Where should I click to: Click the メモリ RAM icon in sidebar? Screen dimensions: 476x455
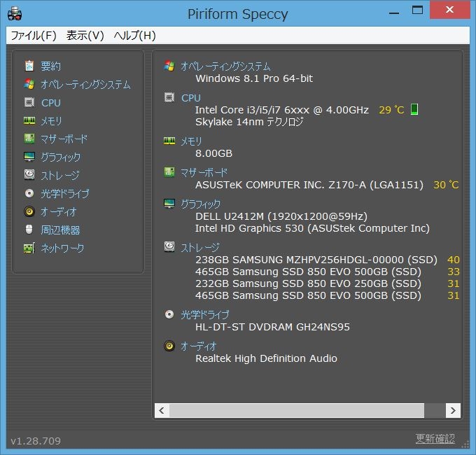click(29, 120)
